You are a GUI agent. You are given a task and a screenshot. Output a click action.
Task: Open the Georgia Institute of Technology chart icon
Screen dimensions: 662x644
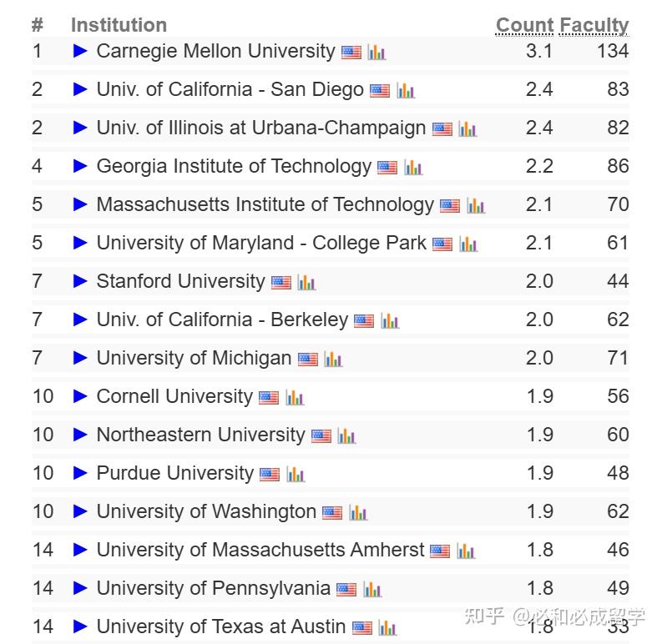413,168
